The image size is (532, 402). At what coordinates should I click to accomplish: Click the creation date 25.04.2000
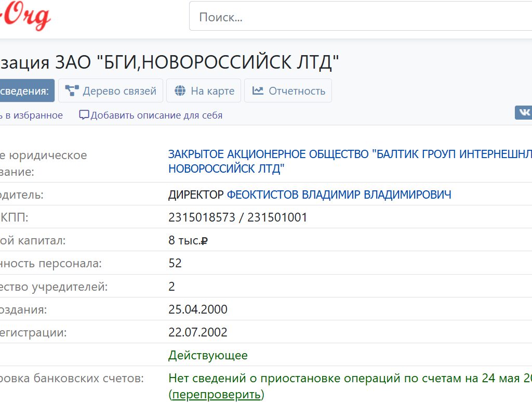tap(198, 310)
